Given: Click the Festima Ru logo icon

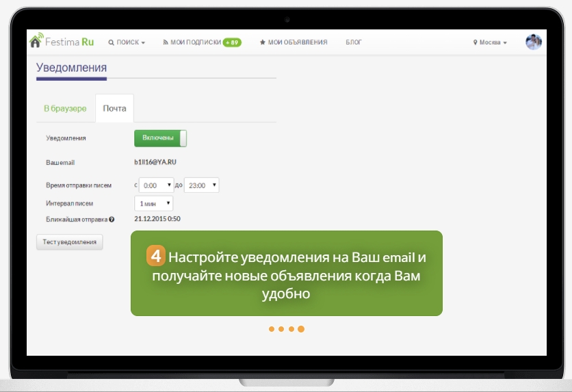Looking at the screenshot, I should 36,41.
